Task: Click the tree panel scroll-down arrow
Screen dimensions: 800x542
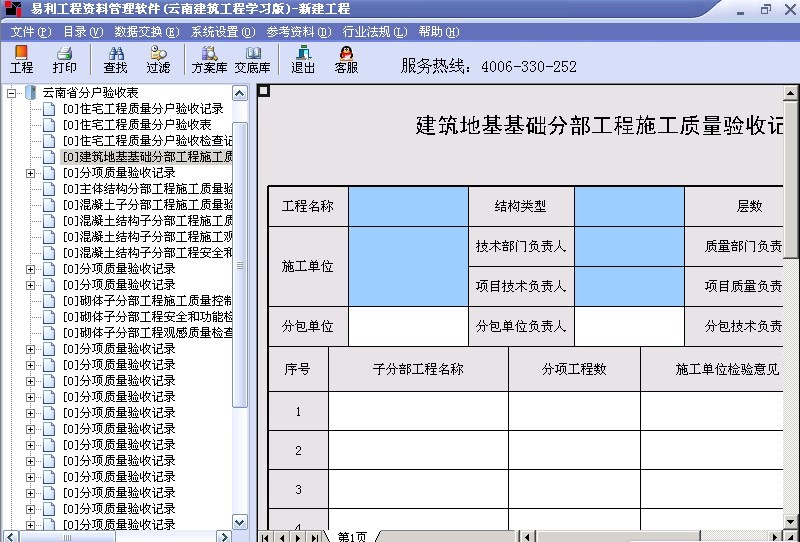Action: click(240, 522)
